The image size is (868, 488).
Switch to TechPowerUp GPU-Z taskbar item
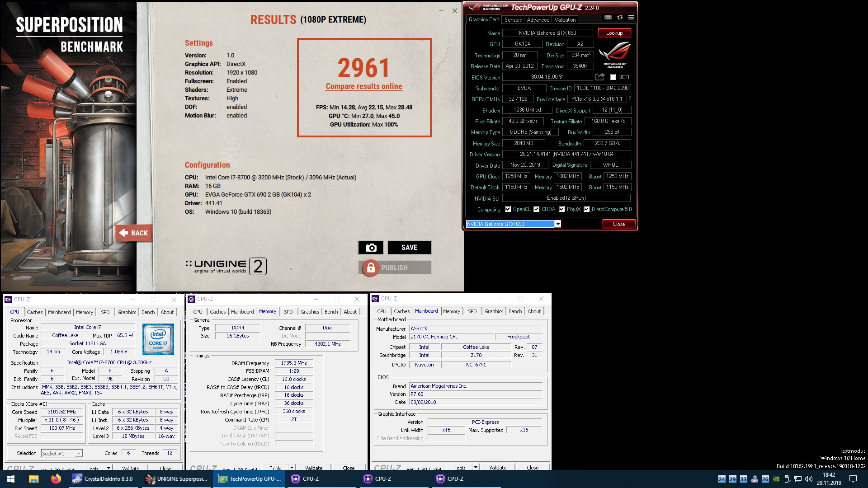pyautogui.click(x=250, y=479)
